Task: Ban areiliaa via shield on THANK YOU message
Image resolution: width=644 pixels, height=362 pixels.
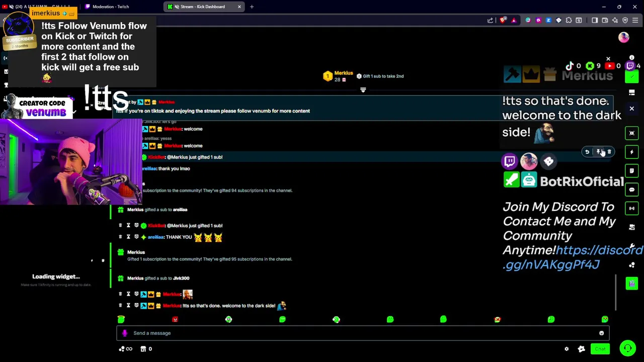Action: tap(136, 237)
